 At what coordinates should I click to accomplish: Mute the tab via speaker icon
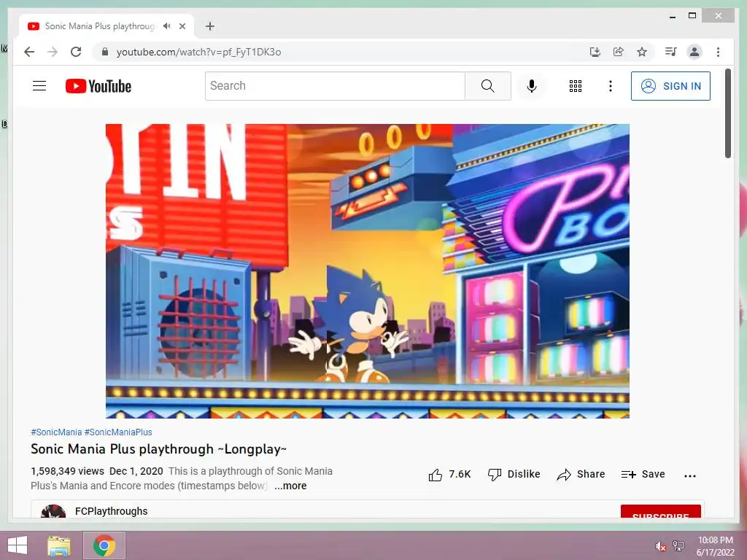[166, 26]
